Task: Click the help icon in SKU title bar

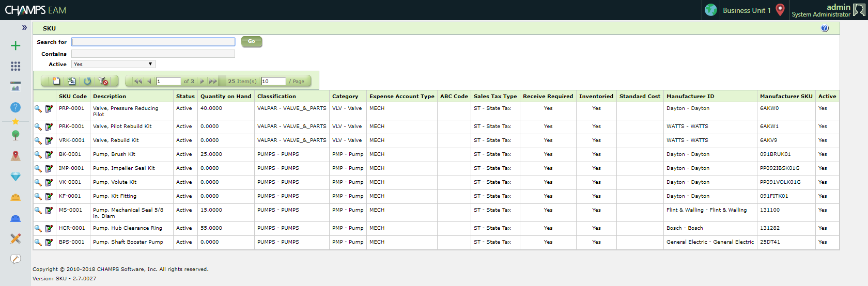Action: pyautogui.click(x=825, y=28)
